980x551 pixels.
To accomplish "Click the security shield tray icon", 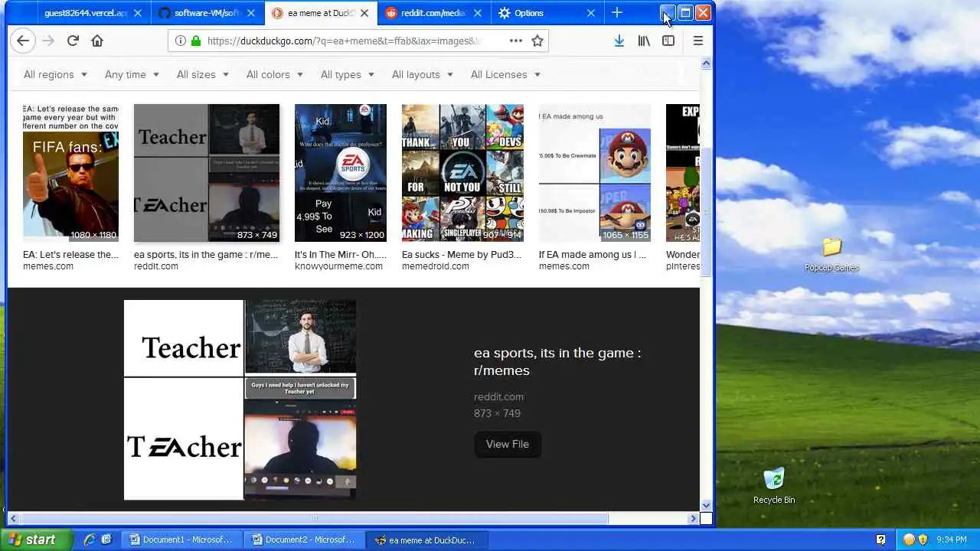I will (922, 540).
